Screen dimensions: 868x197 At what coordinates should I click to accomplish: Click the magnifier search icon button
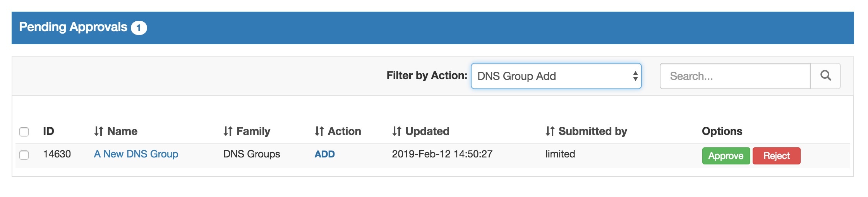click(x=825, y=76)
